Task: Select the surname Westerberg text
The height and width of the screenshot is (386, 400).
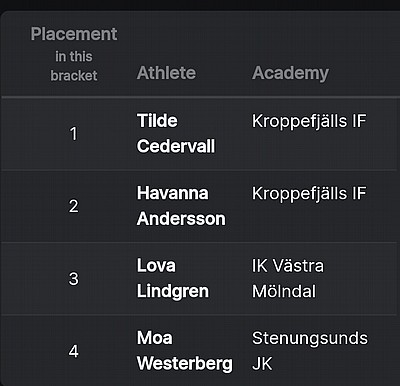Action: coord(185,363)
